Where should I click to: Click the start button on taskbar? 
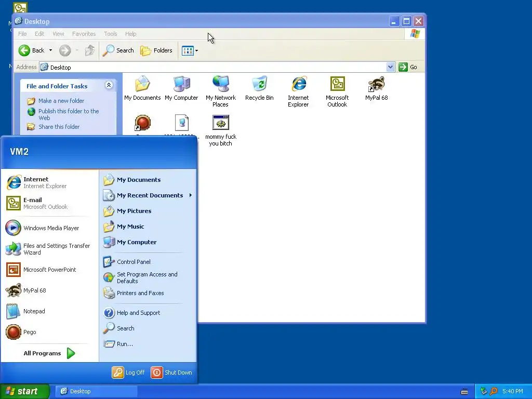coord(25,391)
